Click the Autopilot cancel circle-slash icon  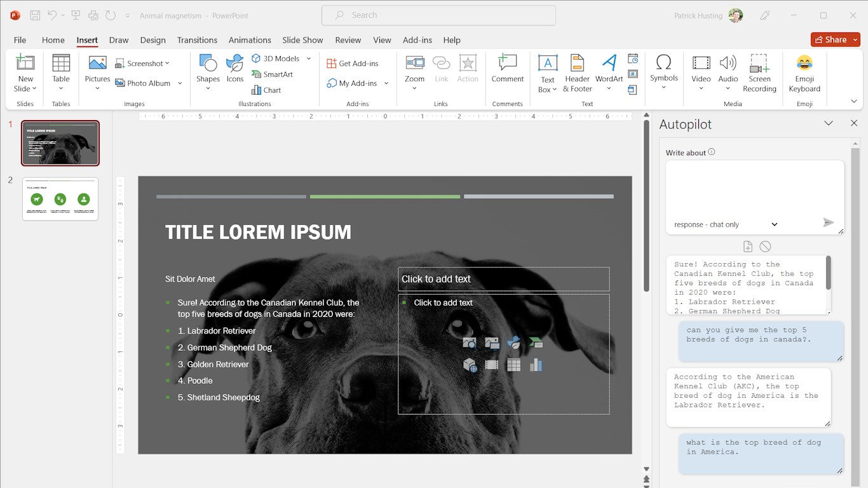(765, 247)
